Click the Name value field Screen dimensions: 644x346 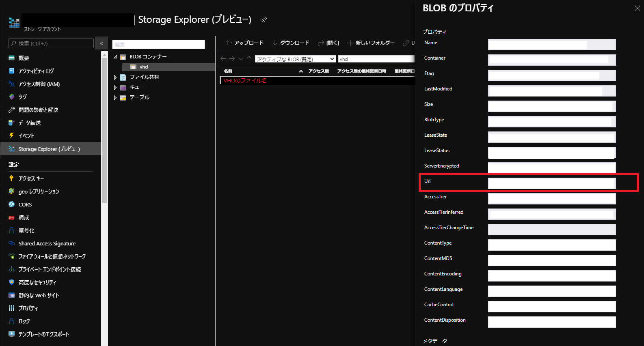(x=552, y=45)
